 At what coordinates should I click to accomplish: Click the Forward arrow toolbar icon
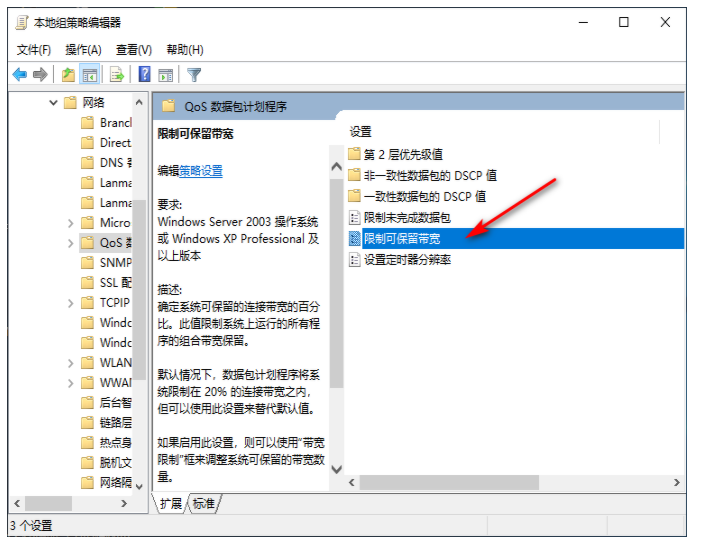tap(40, 74)
